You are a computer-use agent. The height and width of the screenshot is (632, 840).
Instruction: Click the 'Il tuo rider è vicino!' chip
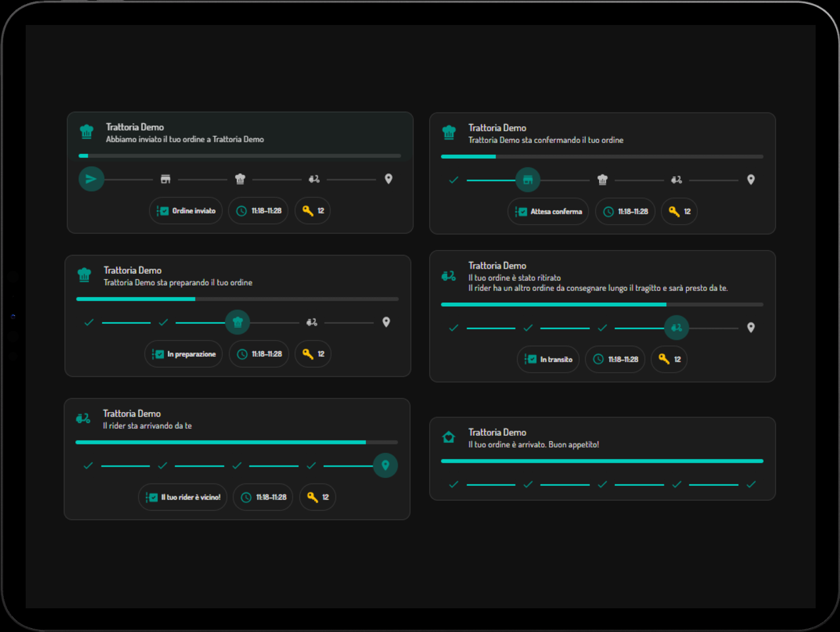[183, 497]
